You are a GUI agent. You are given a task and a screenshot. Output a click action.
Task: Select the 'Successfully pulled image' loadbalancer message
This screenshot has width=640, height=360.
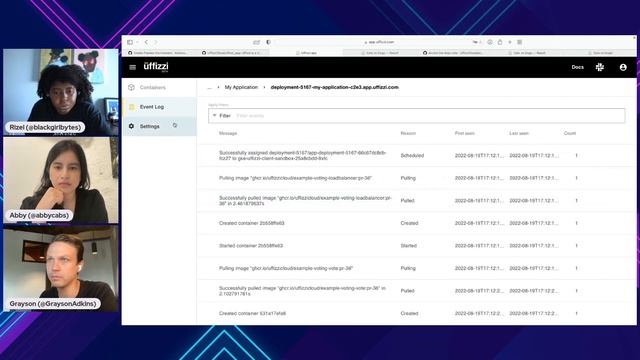[x=305, y=201]
